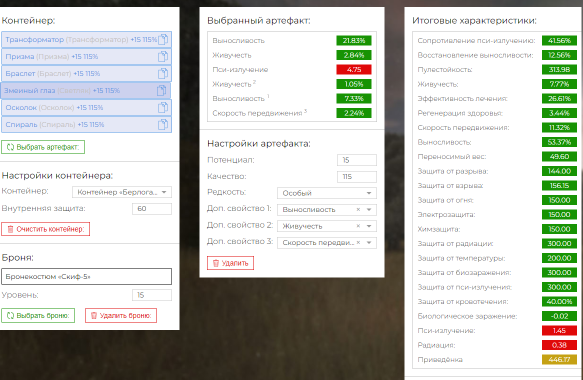Click the -0.02 Биологическое заражение value
The width and height of the screenshot is (583, 380).
click(559, 316)
